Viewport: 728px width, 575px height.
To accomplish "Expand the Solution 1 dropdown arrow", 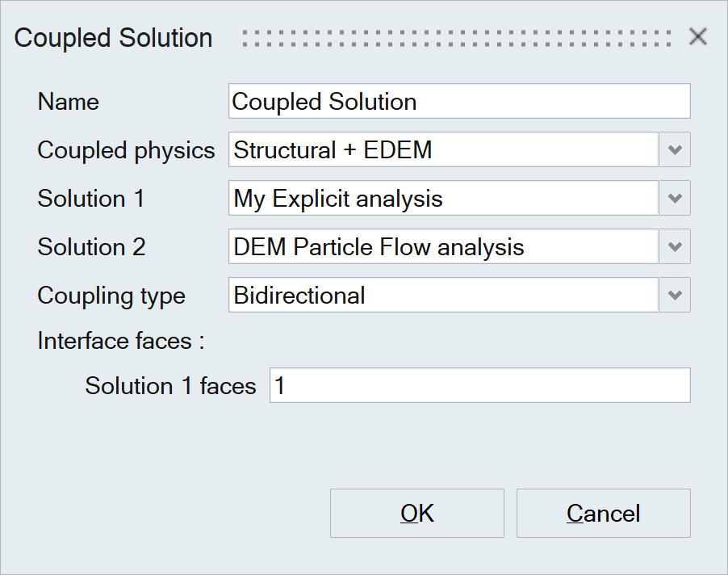I will [x=675, y=199].
